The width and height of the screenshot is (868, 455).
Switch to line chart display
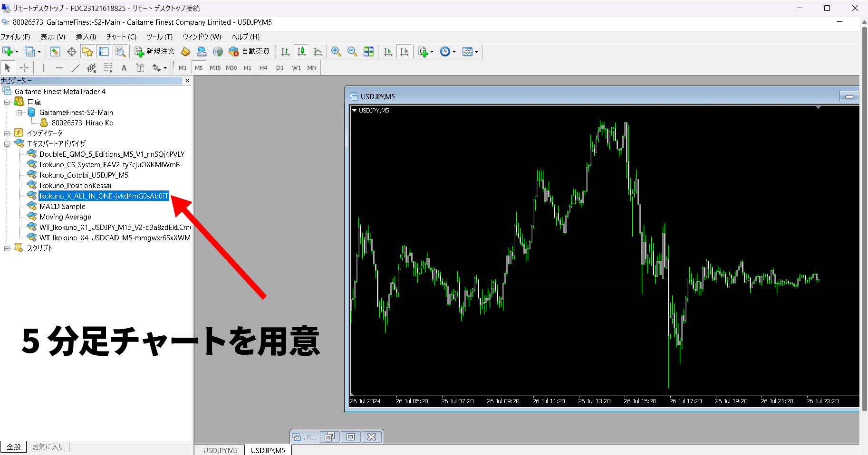coord(318,51)
